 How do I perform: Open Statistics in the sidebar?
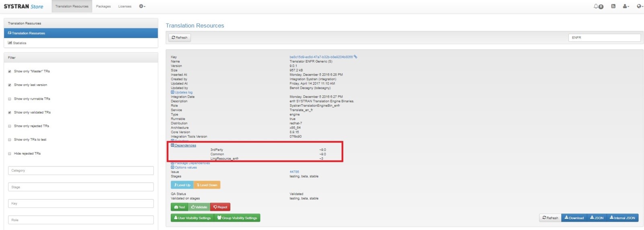[x=81, y=43]
